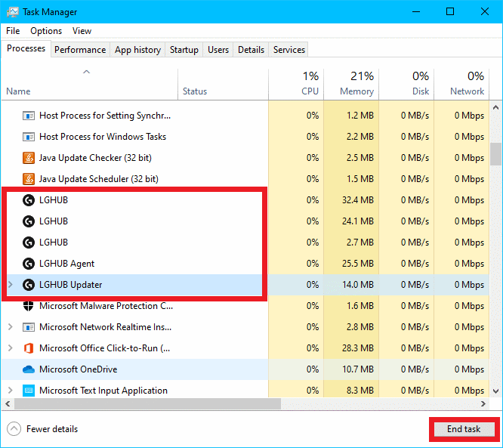The image size is (503, 448).
Task: Click the Java Update Checker icon
Action: tap(29, 158)
